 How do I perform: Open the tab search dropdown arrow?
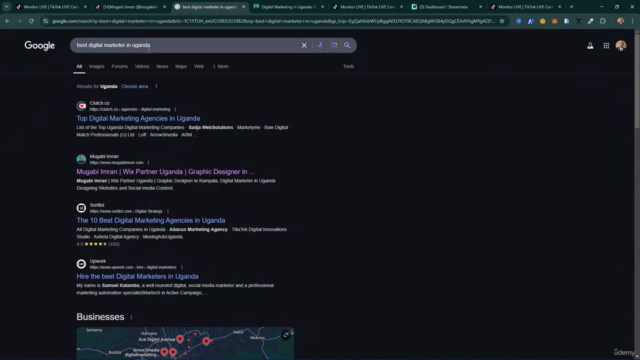pos(7,7)
